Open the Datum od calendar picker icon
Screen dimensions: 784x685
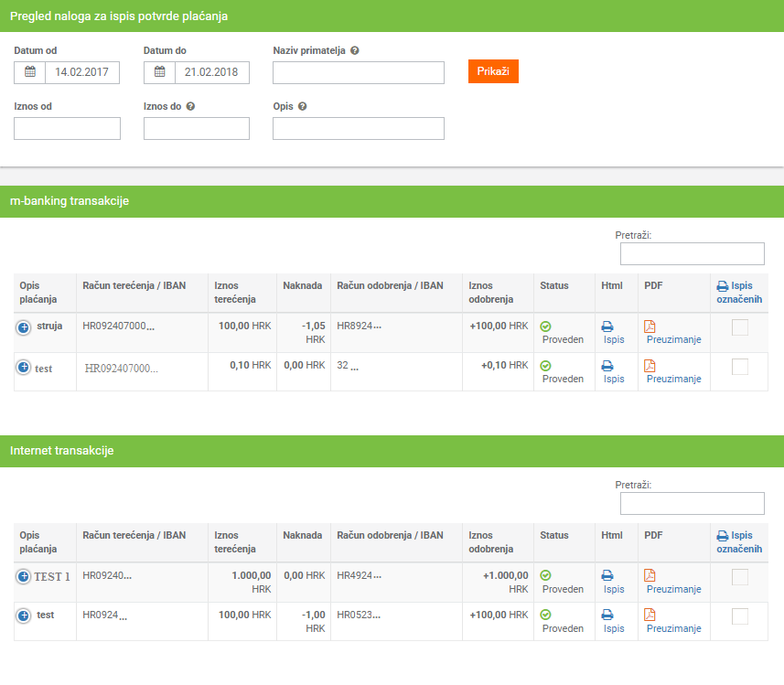point(30,72)
